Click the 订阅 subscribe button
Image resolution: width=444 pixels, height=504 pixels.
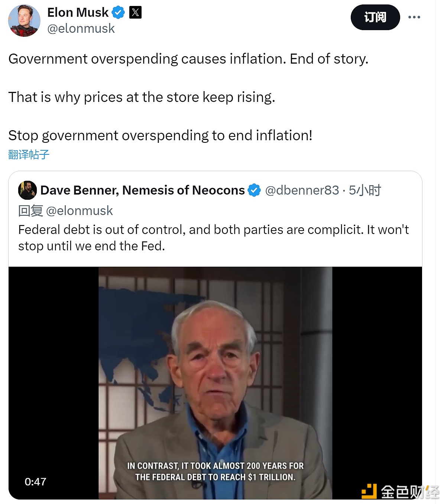coord(375,17)
